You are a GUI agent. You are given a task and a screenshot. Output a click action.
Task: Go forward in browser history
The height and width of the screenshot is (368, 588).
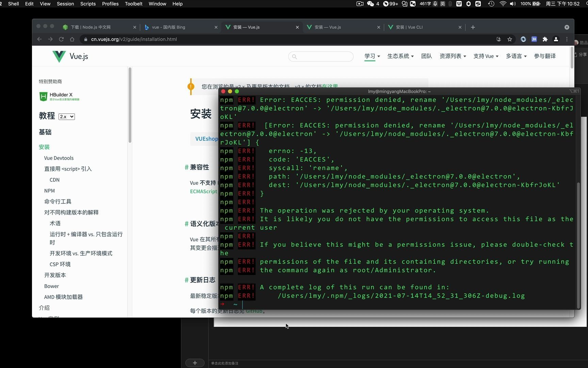tap(50, 39)
